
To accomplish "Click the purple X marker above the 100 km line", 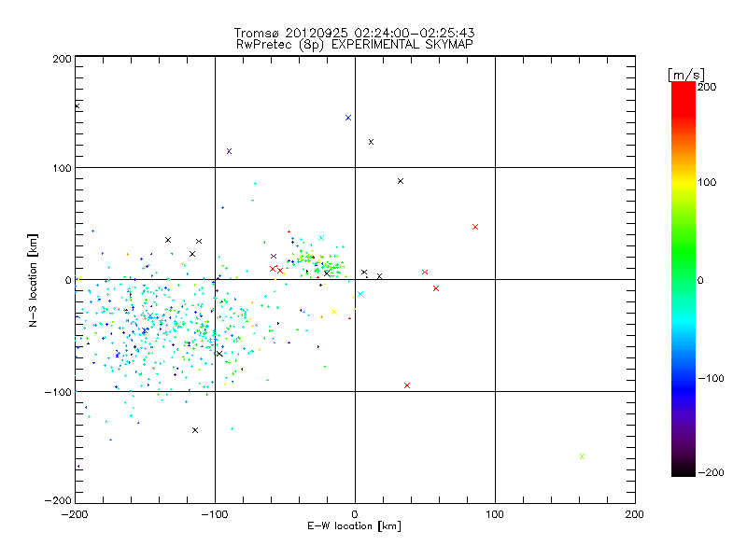I will coord(229,151).
